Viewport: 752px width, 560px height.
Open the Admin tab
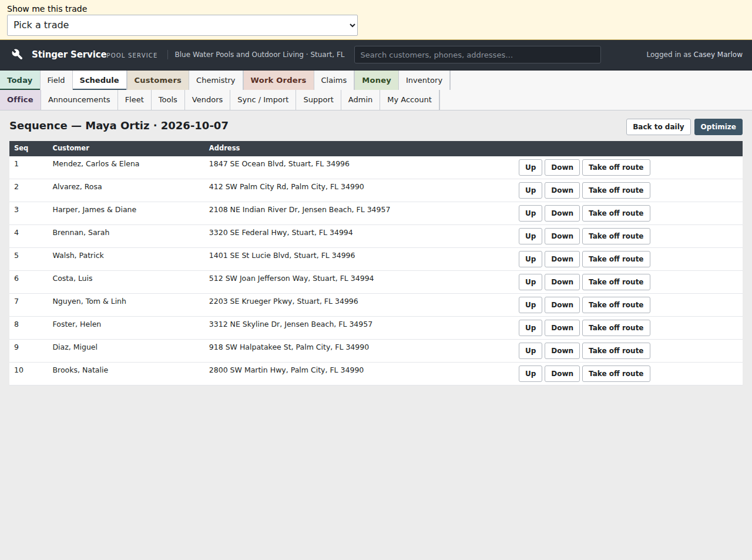[361, 100]
